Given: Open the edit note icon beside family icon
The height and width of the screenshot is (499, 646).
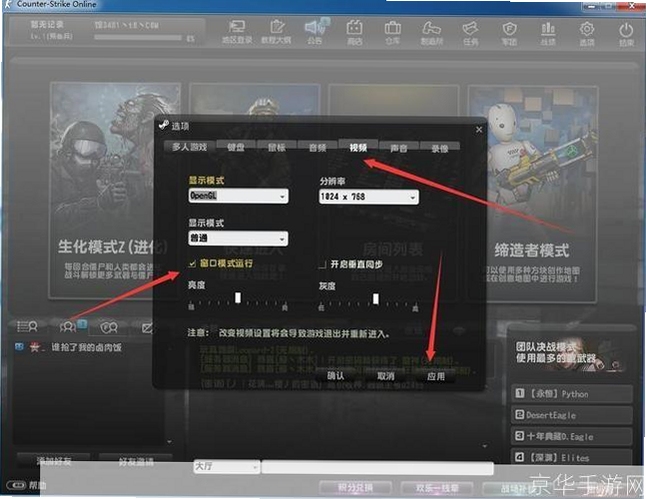Looking at the screenshot, I should [x=147, y=328].
